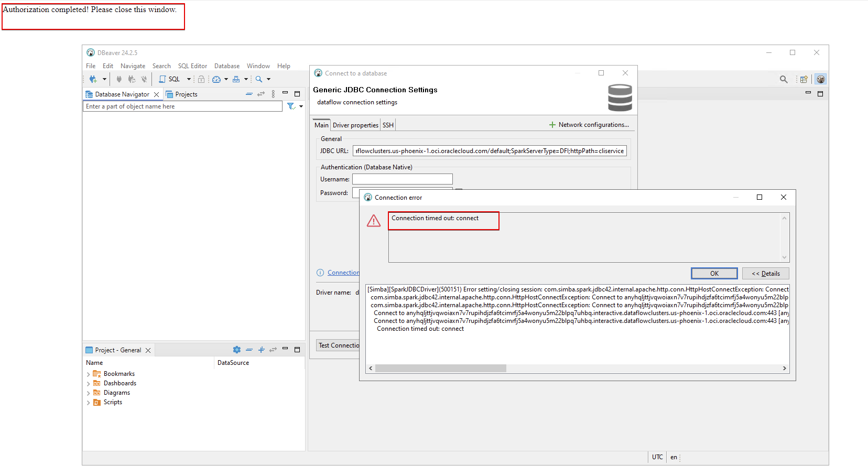Maximize the Database Navigator panel

tap(297, 94)
